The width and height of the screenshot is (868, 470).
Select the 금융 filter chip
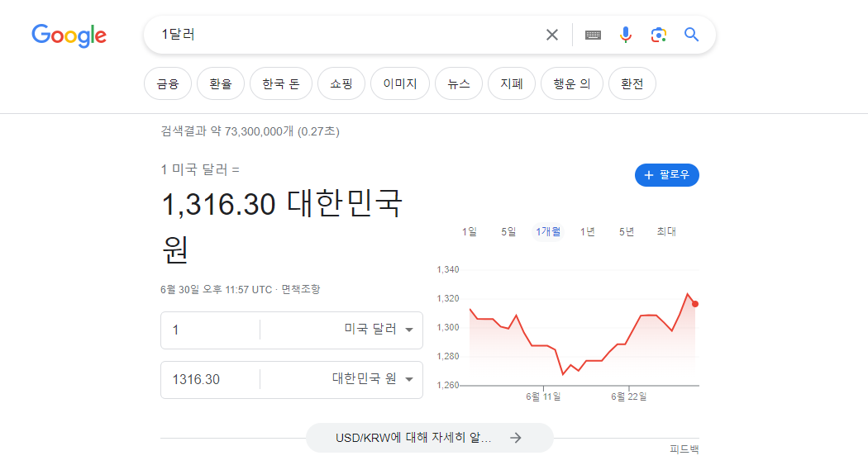click(x=168, y=83)
